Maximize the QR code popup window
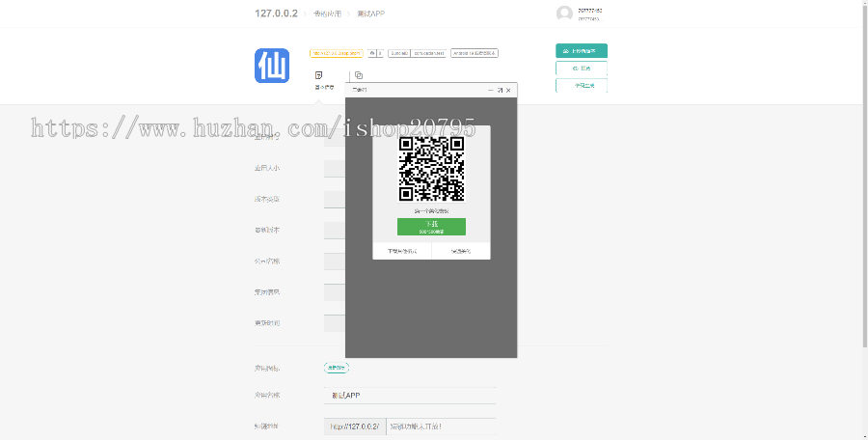Image resolution: width=868 pixels, height=440 pixels. [500, 90]
